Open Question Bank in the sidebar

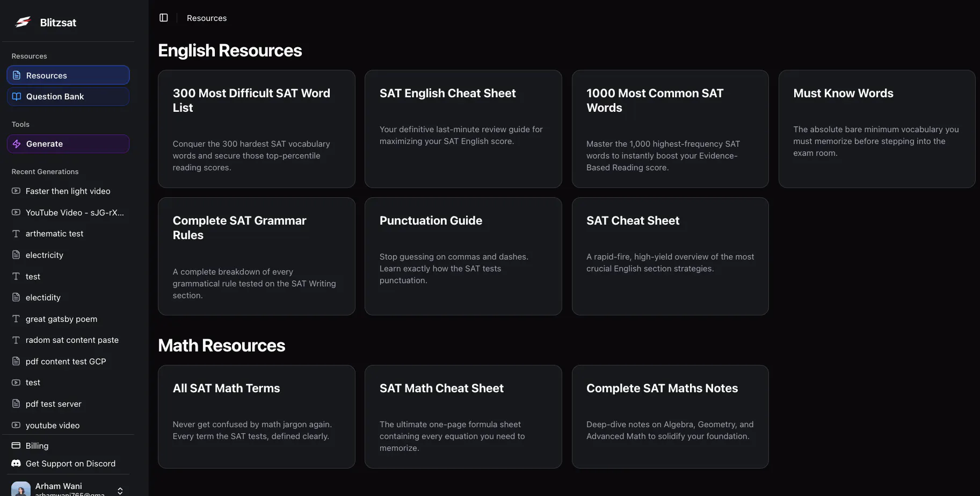(x=68, y=96)
